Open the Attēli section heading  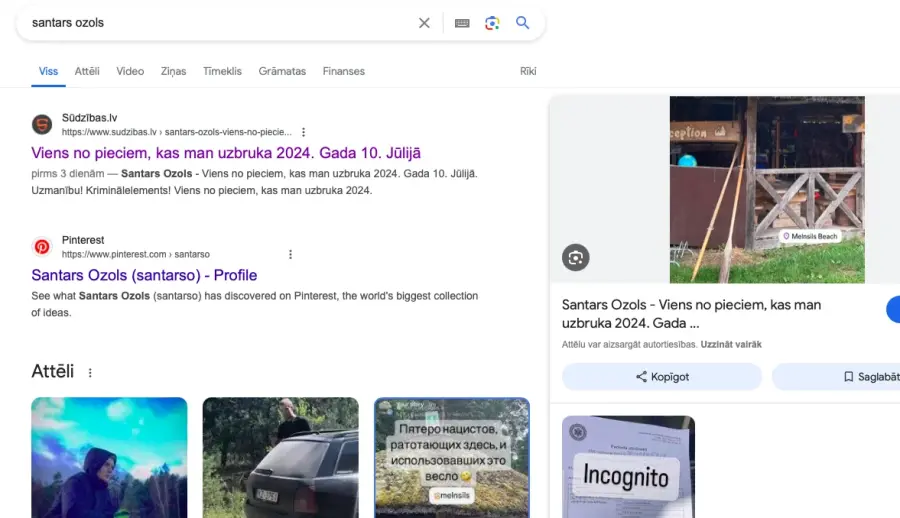(53, 372)
